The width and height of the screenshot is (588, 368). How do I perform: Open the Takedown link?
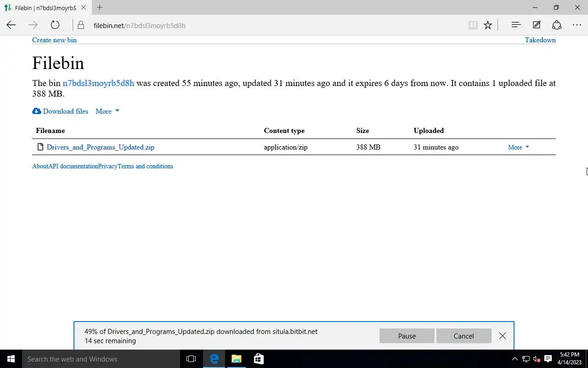point(540,40)
